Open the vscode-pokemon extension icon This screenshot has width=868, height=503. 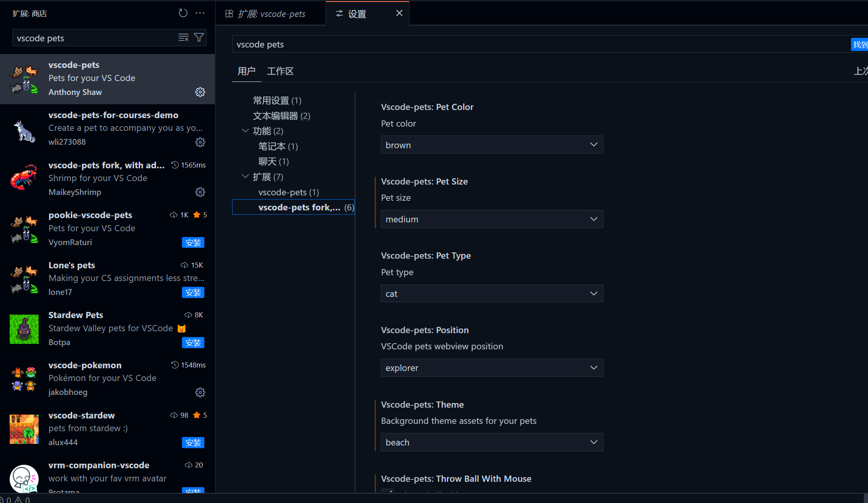pyautogui.click(x=24, y=379)
